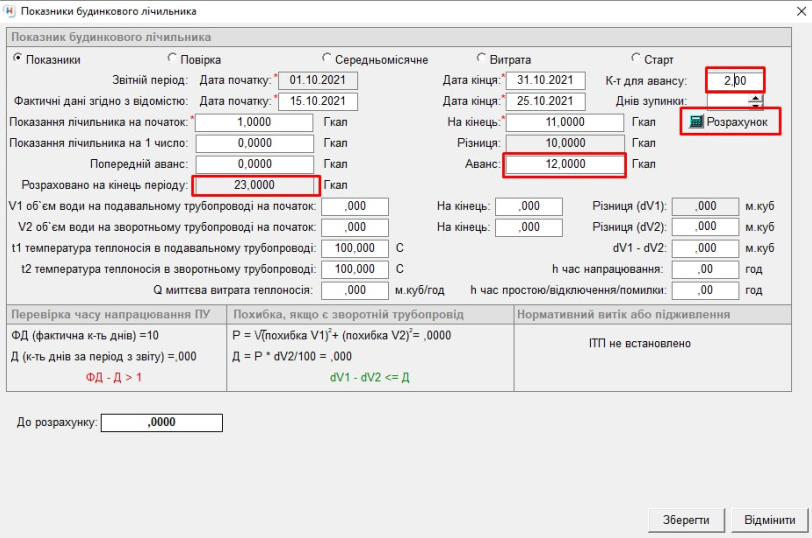
Task: Choose the Середньомісячне radio option
Action: click(x=327, y=59)
